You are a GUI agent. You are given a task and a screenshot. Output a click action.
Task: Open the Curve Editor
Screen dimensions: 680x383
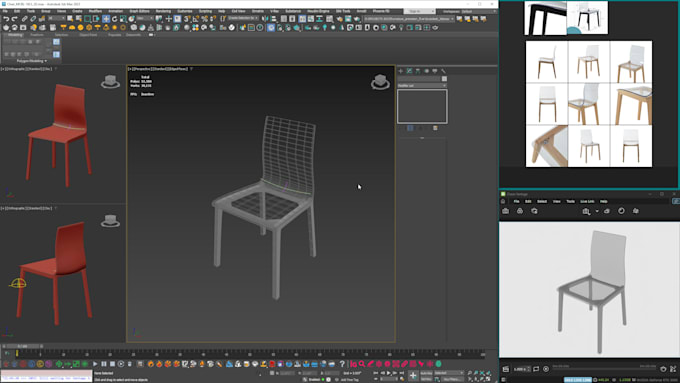coord(311,19)
